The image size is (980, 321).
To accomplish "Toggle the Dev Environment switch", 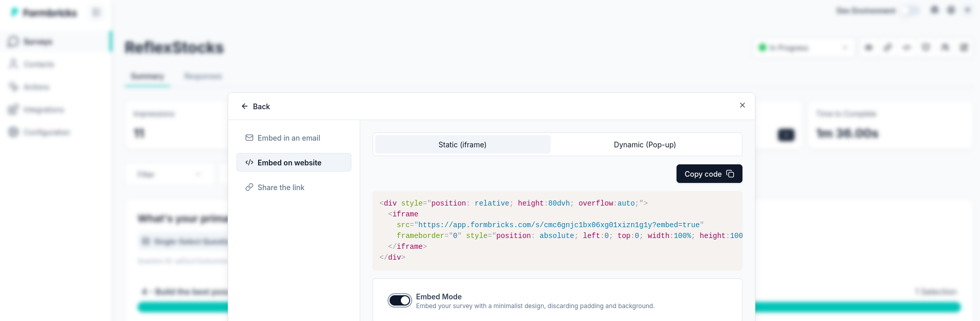I will [910, 11].
